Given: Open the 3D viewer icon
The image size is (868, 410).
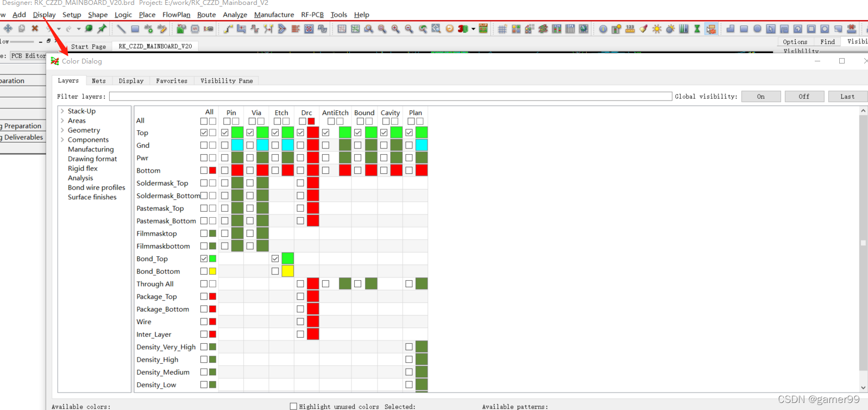Looking at the screenshot, I should [463, 29].
